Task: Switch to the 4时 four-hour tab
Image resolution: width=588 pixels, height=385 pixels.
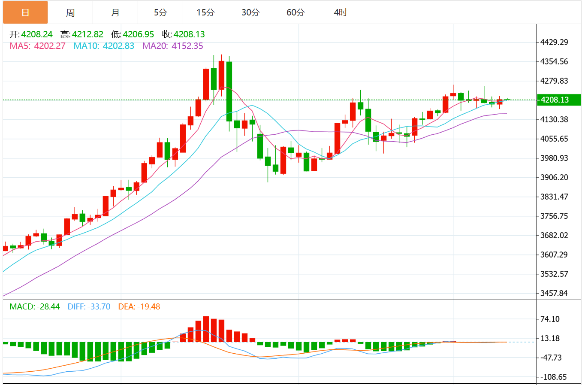Action: click(341, 12)
